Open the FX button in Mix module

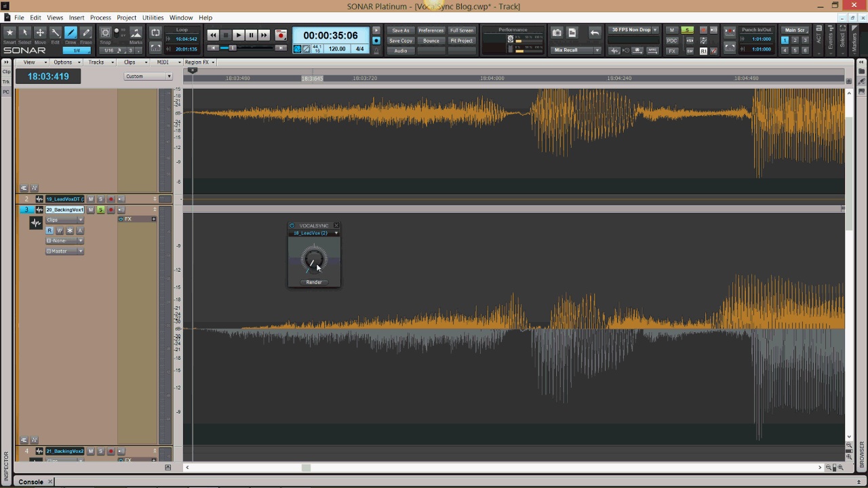click(672, 51)
